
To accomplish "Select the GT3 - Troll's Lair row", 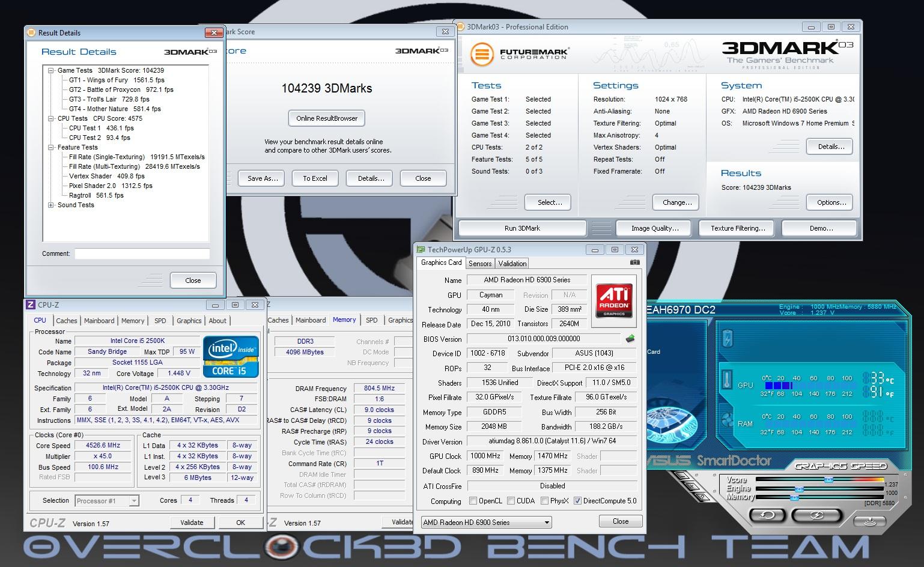I will point(109,99).
